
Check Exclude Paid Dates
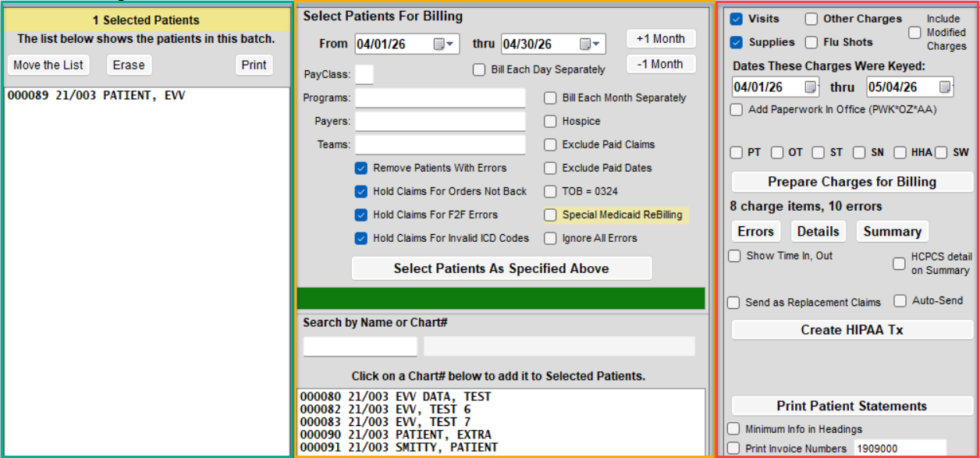tap(550, 168)
